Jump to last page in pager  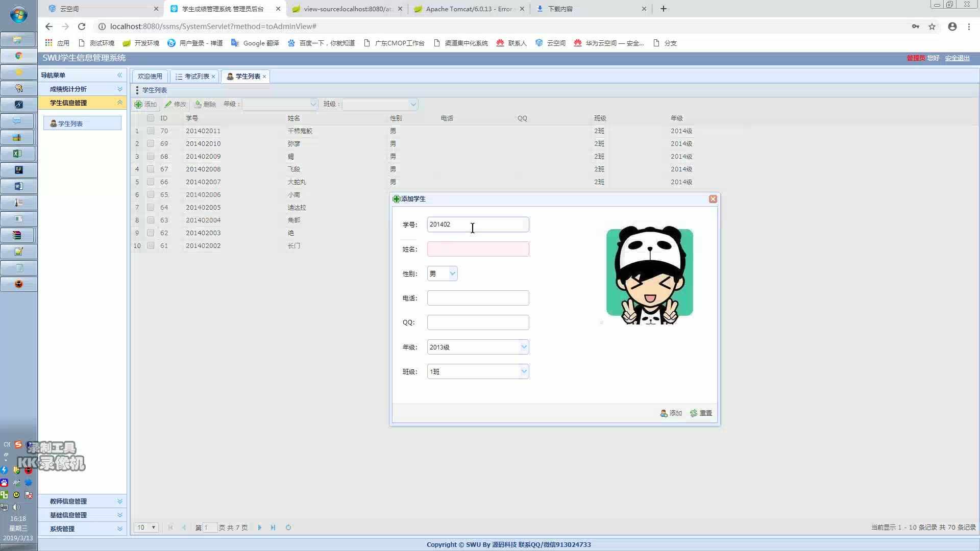pyautogui.click(x=273, y=528)
